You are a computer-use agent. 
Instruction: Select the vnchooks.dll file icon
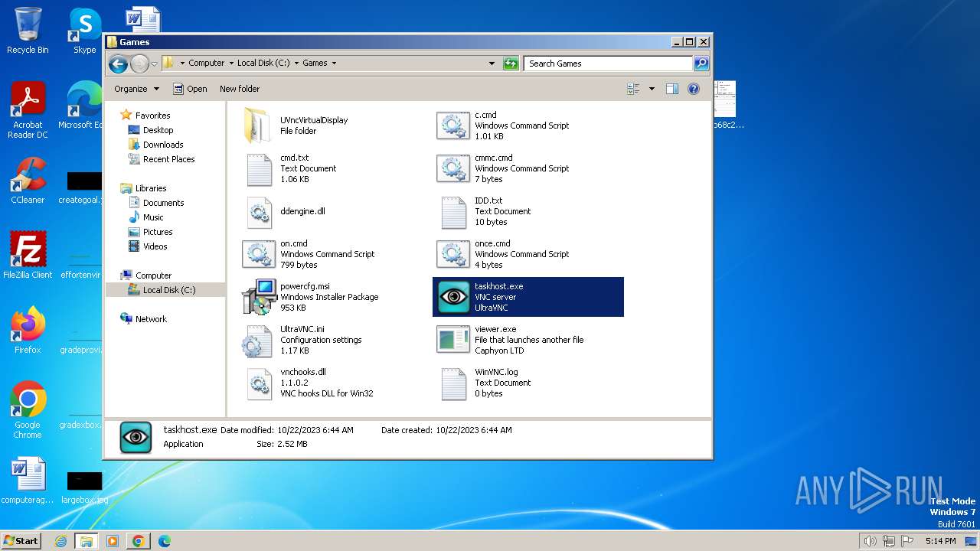pos(259,383)
